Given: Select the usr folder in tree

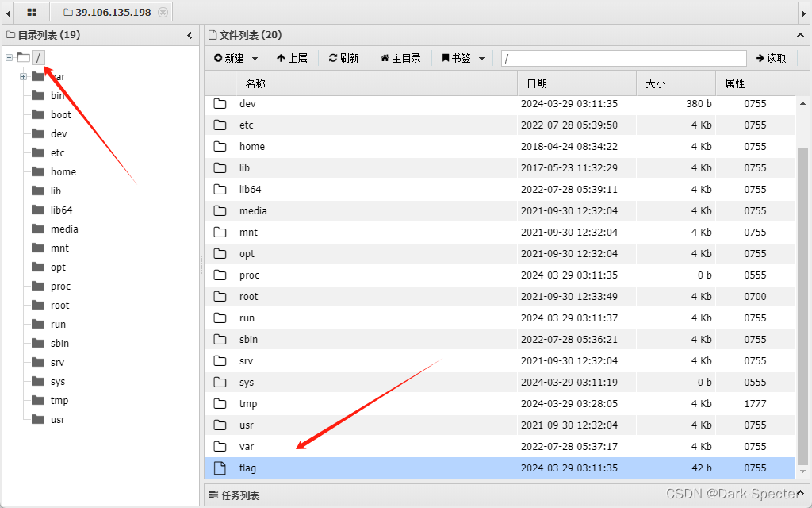Looking at the screenshot, I should [57, 420].
